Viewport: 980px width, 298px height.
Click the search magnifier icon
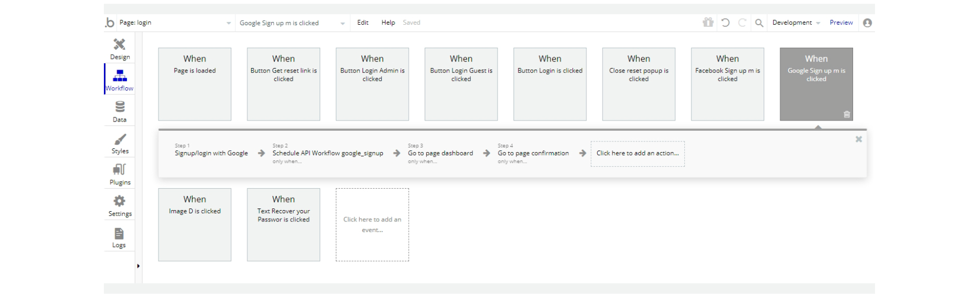[x=759, y=23]
